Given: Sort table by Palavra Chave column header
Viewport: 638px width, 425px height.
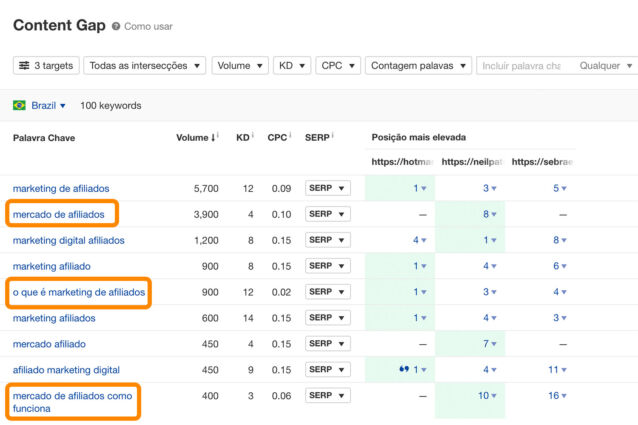Looking at the screenshot, I should pyautogui.click(x=44, y=137).
